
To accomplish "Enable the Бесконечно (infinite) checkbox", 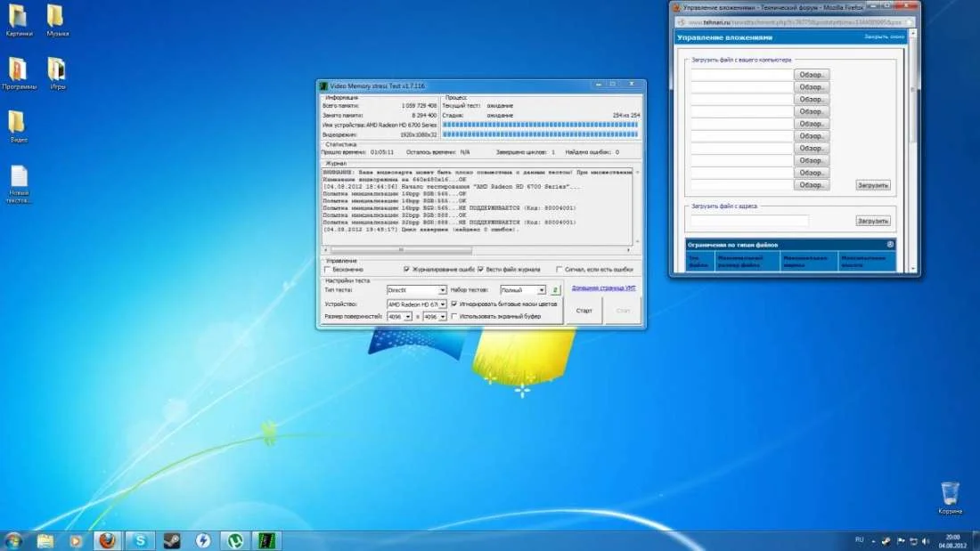I will pos(328,269).
